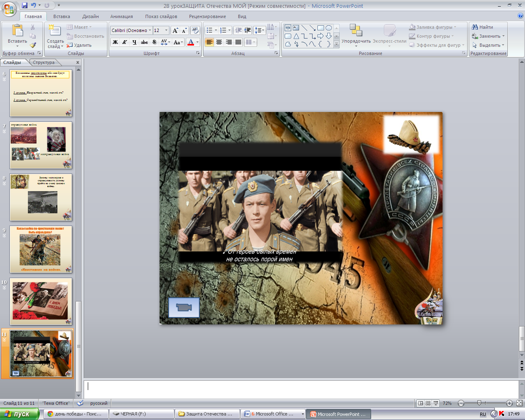
Task: Align text right
Action: (x=229, y=42)
